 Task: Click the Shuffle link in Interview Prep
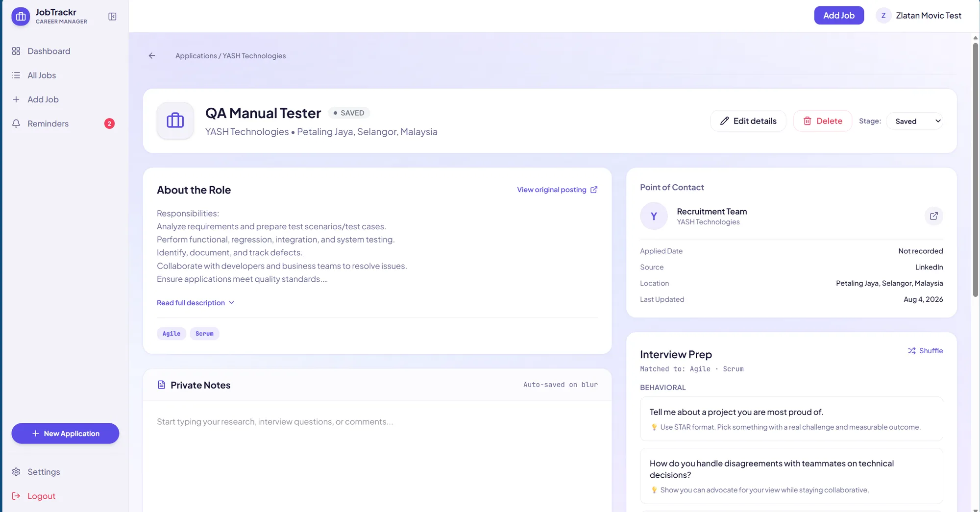[925, 351]
